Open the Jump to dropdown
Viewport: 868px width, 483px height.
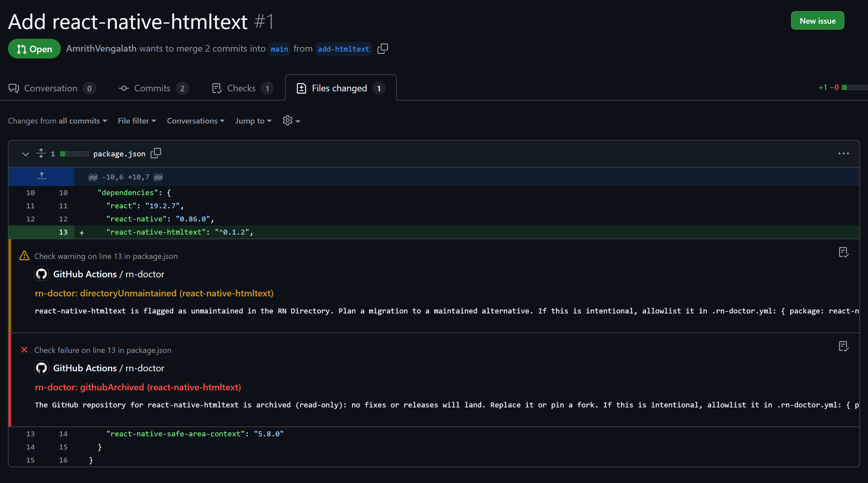point(253,121)
